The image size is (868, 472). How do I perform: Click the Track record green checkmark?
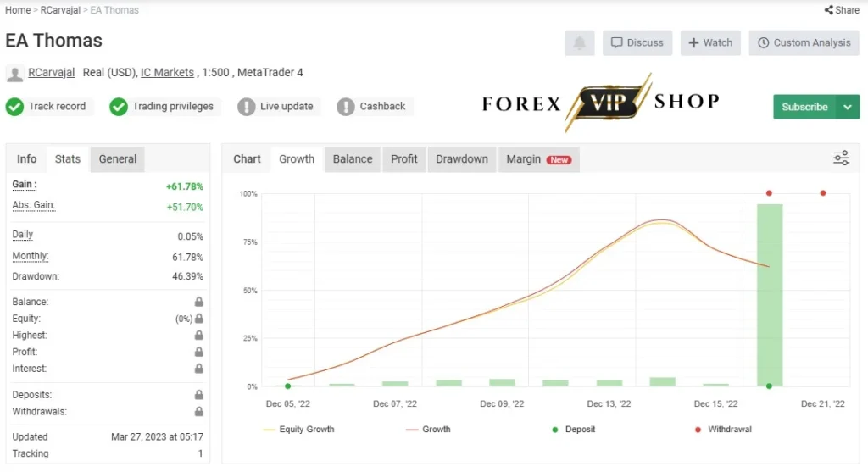(x=15, y=106)
